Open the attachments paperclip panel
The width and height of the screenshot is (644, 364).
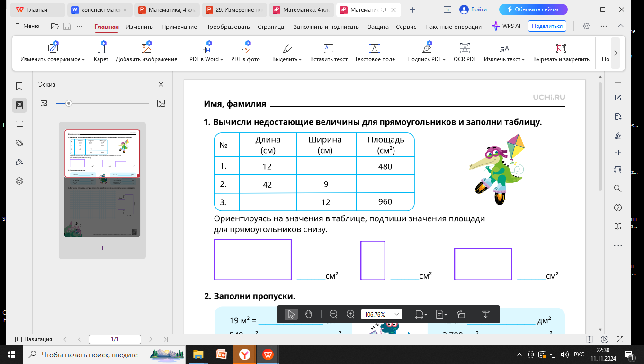pos(19,143)
